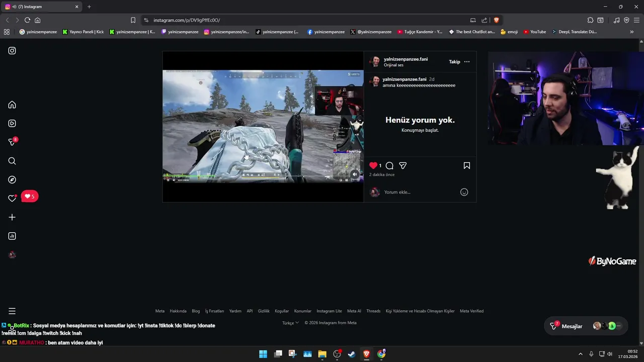
Task: Open Instagram Lite footer link
Action: pos(329,311)
